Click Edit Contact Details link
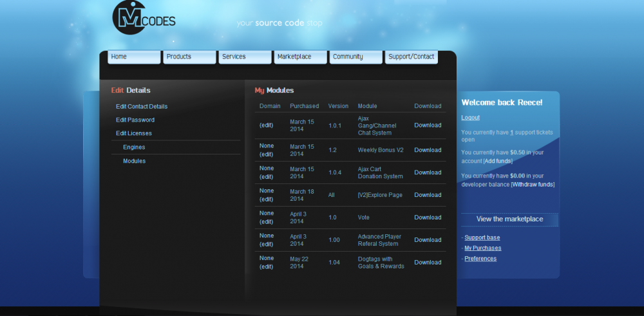Screen dimensions: 644x316 click(x=142, y=106)
